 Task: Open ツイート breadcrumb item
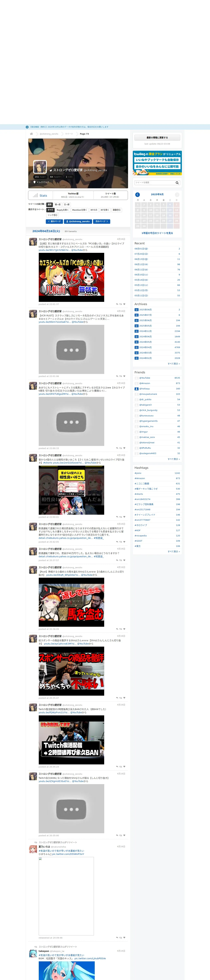click(69, 134)
